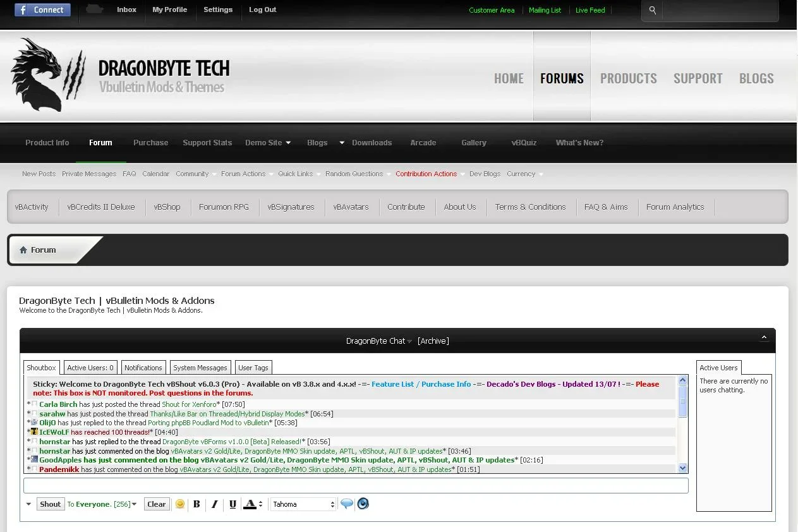Open My Profile in top bar
The width and height of the screenshot is (798, 532).
169,9
